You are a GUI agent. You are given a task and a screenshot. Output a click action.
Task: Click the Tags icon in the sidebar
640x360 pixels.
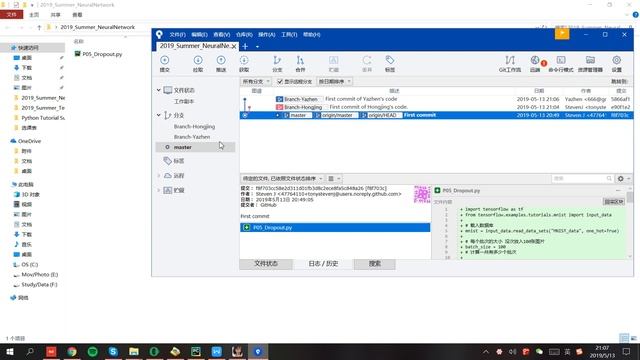point(167,161)
